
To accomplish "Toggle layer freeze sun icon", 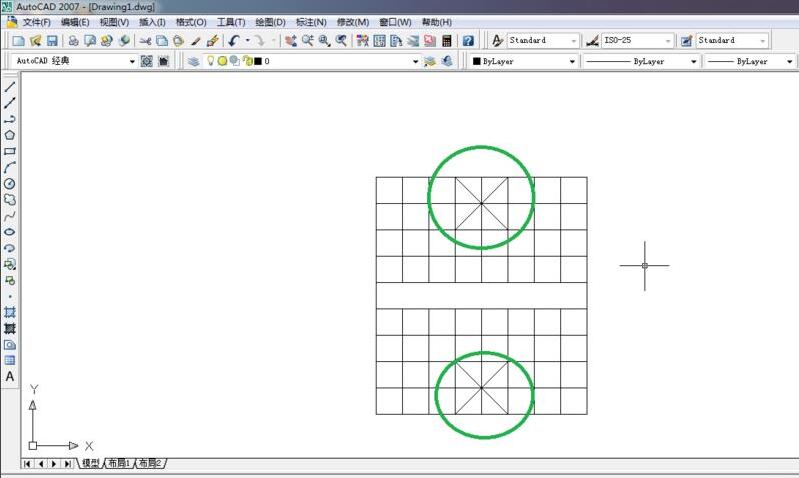I will click(x=222, y=61).
